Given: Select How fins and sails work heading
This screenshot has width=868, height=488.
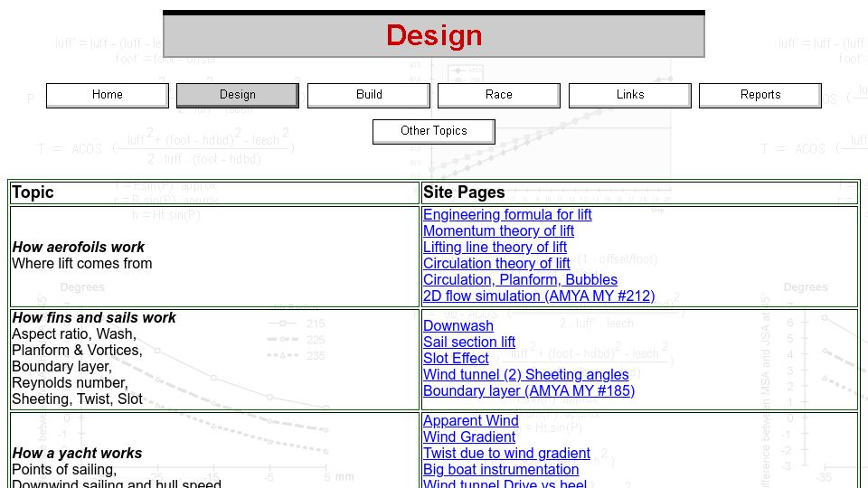Looking at the screenshot, I should (x=93, y=317).
